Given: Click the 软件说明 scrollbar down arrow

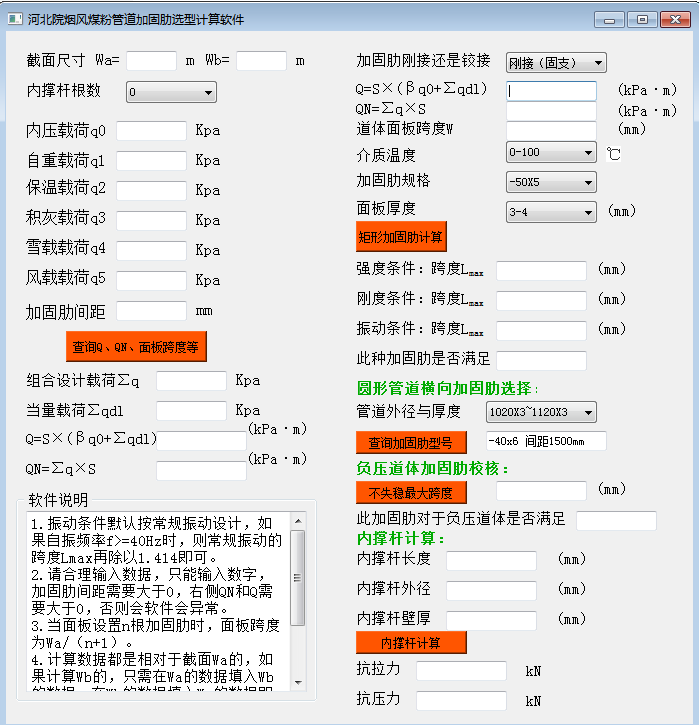Looking at the screenshot, I should coord(298,682).
